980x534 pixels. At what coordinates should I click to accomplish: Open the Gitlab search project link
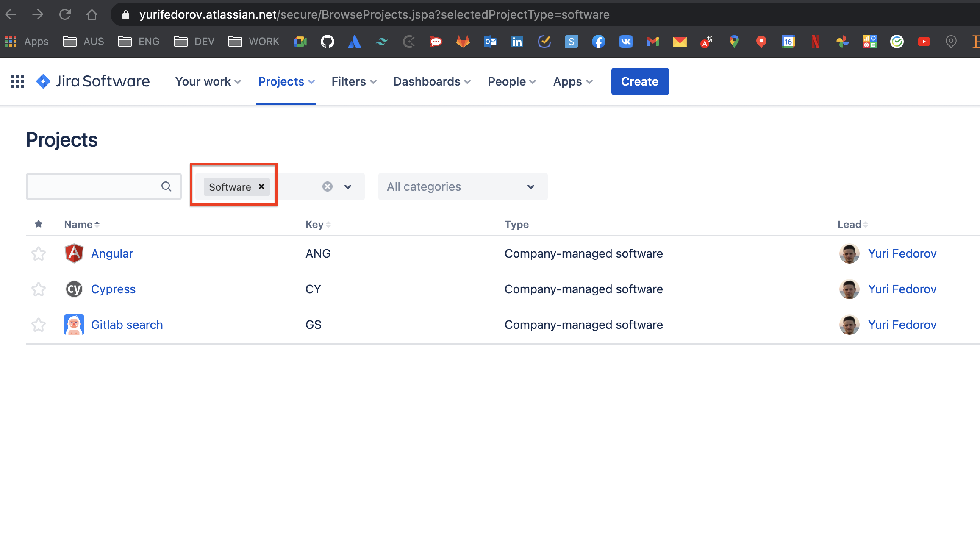[x=127, y=325]
